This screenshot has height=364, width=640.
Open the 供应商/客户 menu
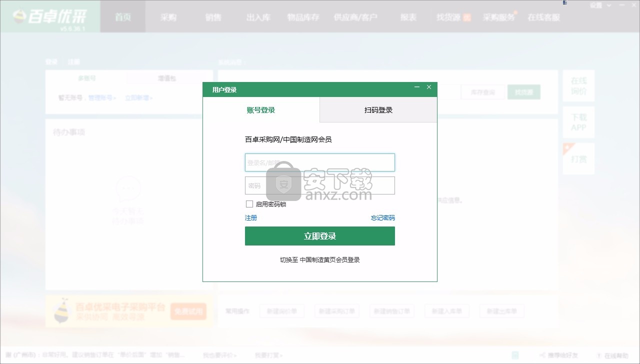[x=355, y=17]
